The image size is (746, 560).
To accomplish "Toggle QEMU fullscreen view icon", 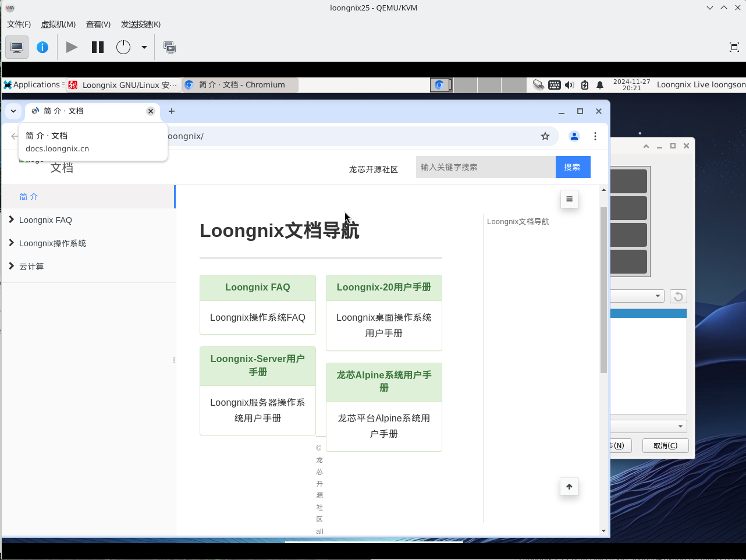I will (734, 47).
